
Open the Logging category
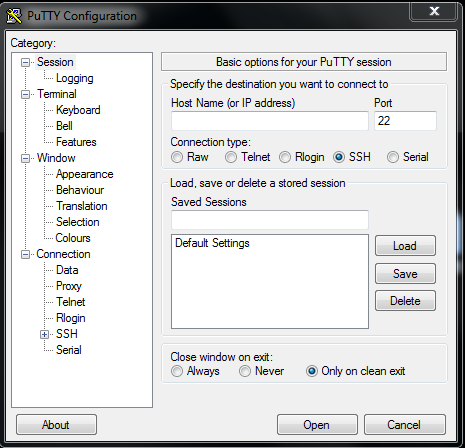pos(75,78)
